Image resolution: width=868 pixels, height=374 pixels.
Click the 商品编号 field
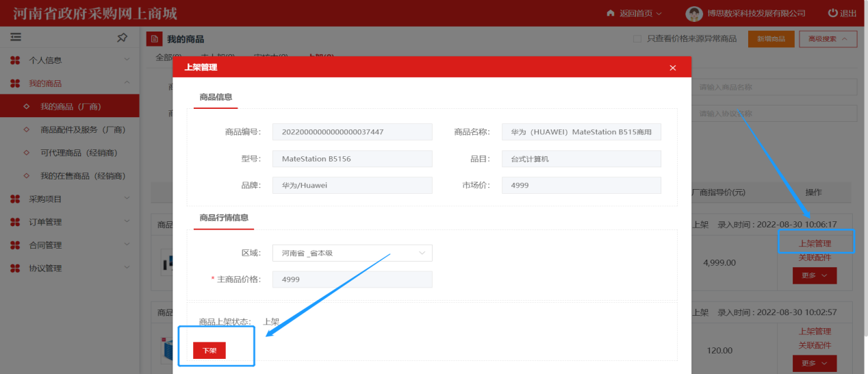353,132
